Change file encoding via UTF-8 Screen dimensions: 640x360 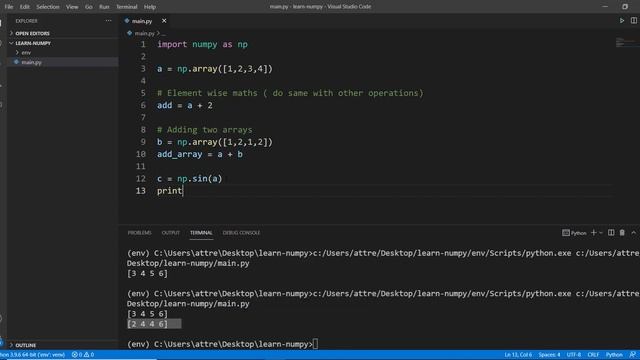point(573,355)
